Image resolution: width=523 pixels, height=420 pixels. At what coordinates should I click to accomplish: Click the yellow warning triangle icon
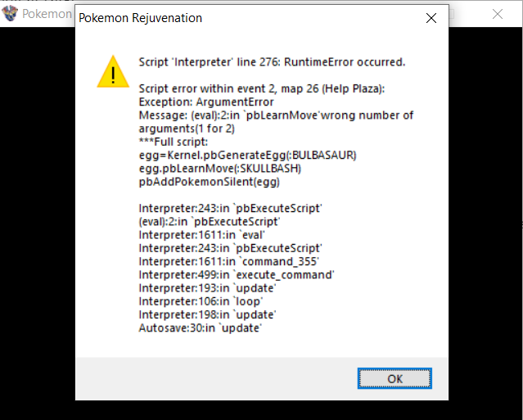coord(111,71)
